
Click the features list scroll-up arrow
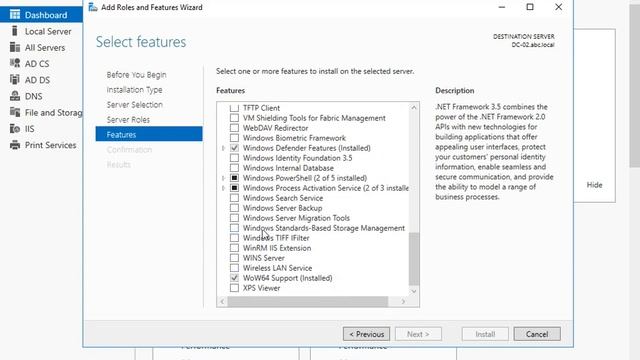[414, 107]
